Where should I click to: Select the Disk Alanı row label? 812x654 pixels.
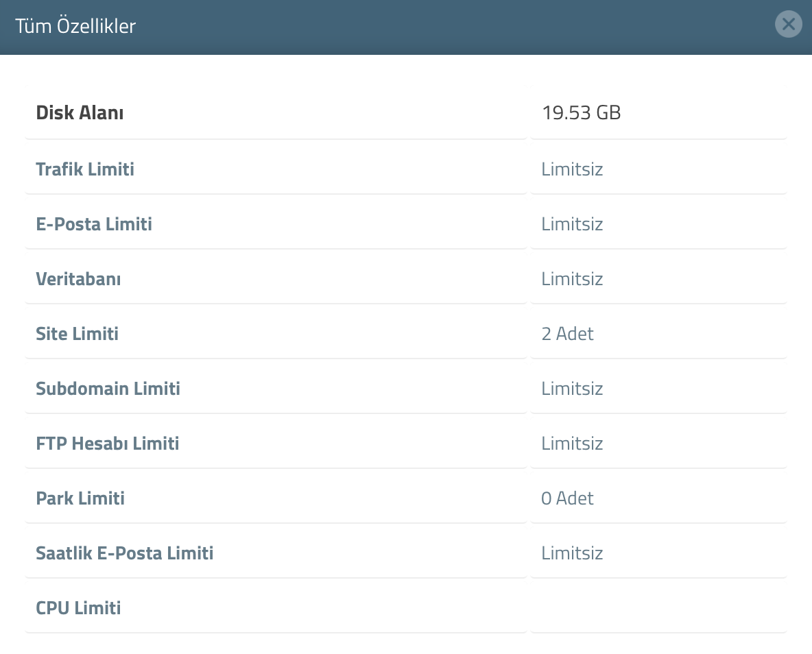(80, 112)
